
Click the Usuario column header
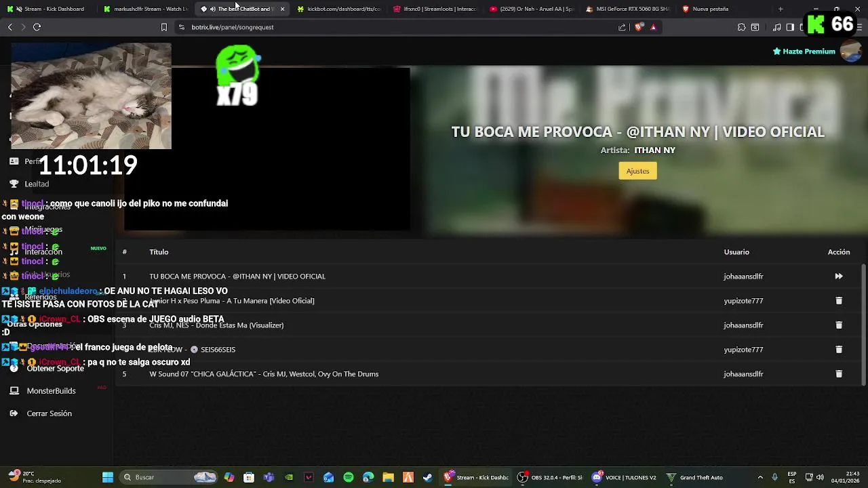click(x=736, y=251)
